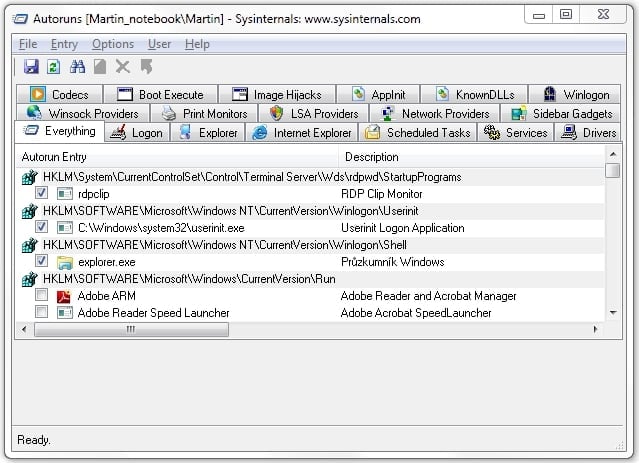Click vertical scrollbar up arrow
Screen dimensions: 639x463
coord(613,154)
